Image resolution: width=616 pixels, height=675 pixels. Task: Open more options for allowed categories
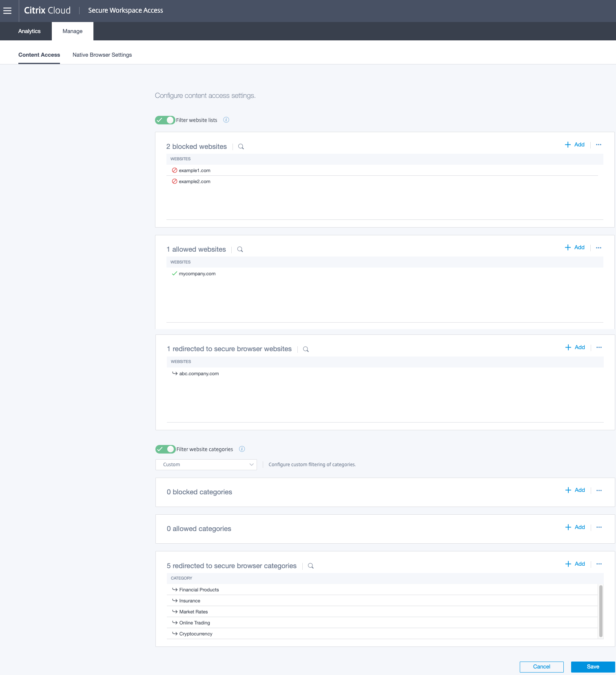[599, 527]
